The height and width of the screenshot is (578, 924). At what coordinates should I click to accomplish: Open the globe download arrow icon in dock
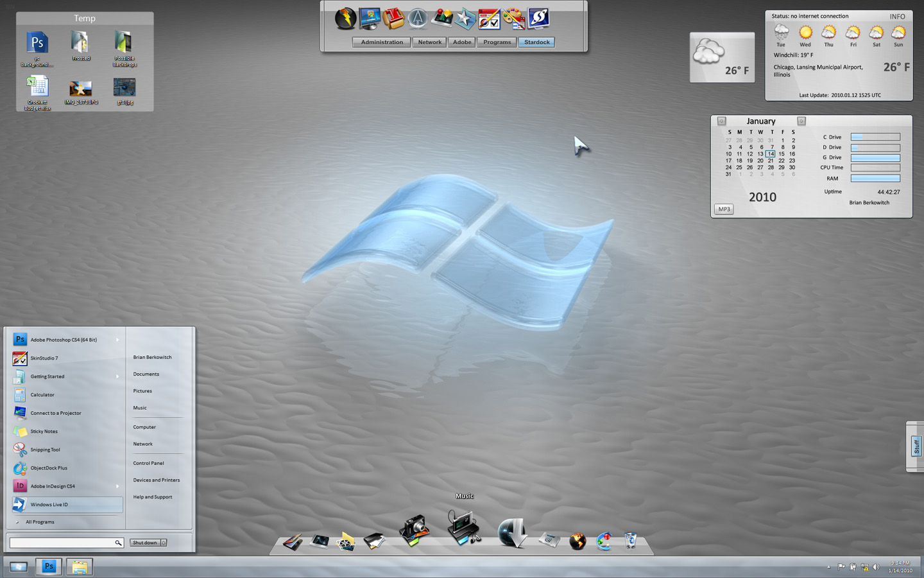point(513,533)
